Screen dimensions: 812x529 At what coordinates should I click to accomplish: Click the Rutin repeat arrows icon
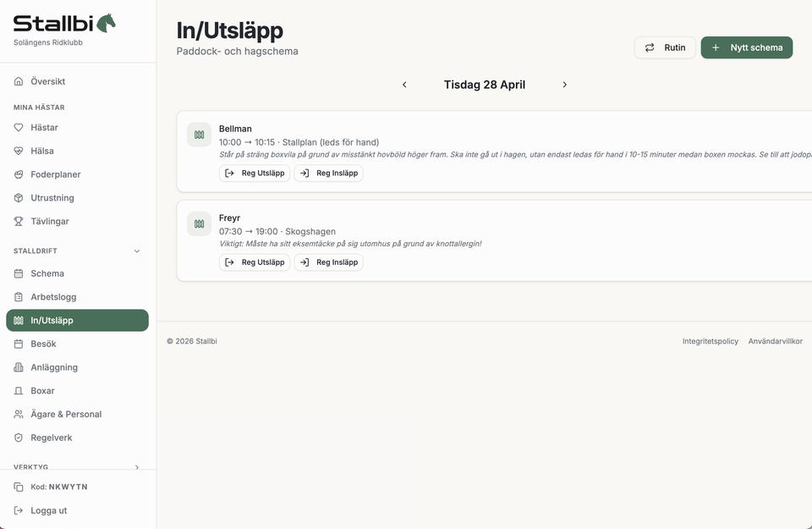click(650, 47)
